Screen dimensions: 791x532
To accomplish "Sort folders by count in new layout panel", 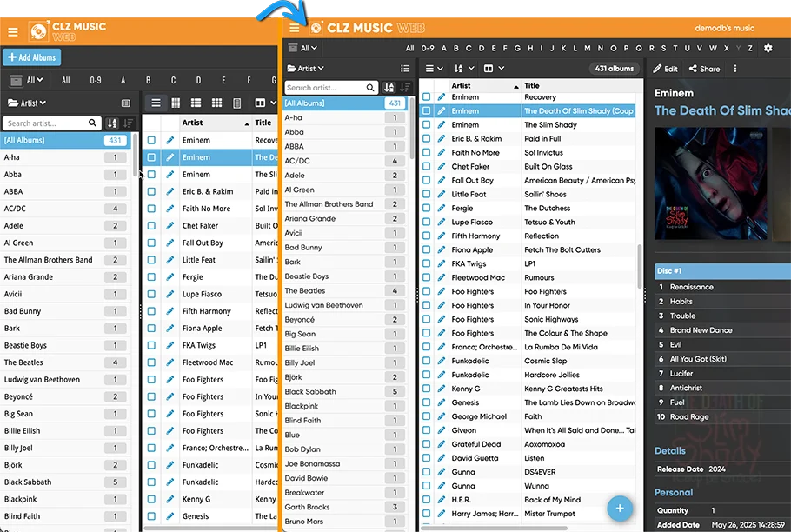I will (404, 87).
